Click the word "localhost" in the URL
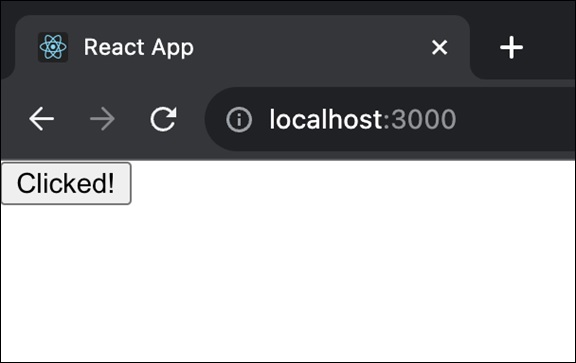This screenshot has width=576, height=363. (x=327, y=119)
